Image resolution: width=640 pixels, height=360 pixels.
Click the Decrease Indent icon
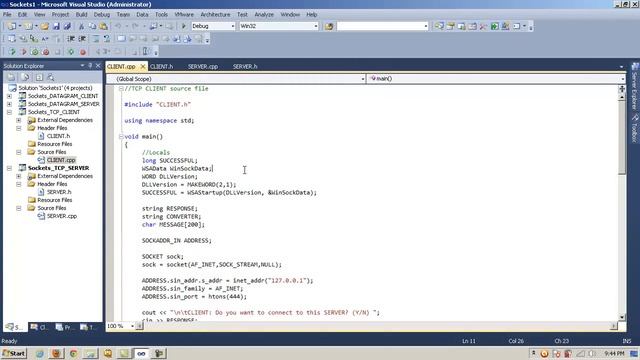(x=71, y=39)
